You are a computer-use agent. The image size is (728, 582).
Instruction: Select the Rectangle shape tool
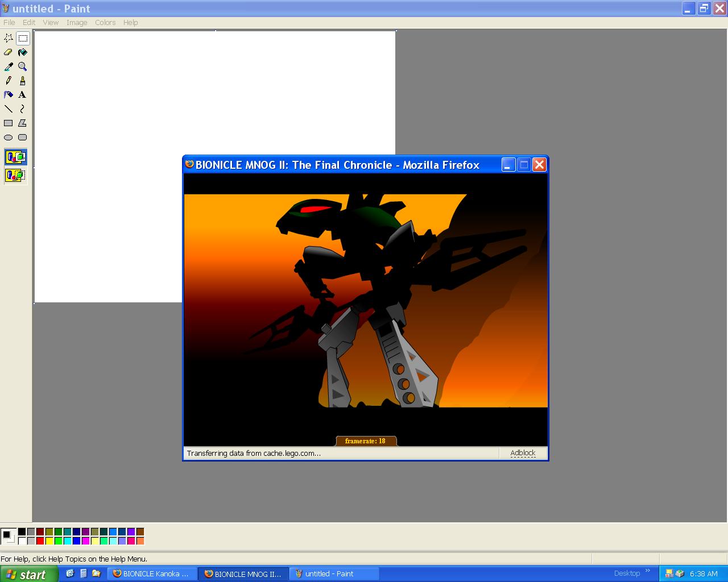click(x=9, y=123)
